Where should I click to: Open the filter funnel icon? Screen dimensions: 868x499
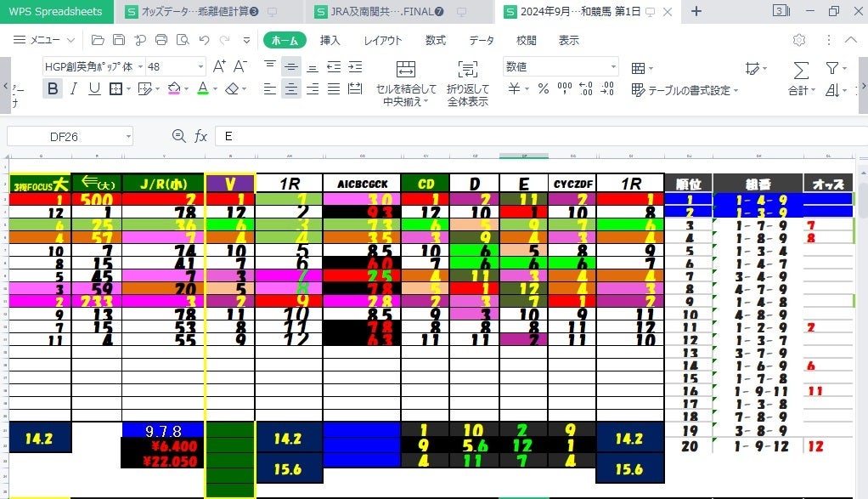[832, 68]
